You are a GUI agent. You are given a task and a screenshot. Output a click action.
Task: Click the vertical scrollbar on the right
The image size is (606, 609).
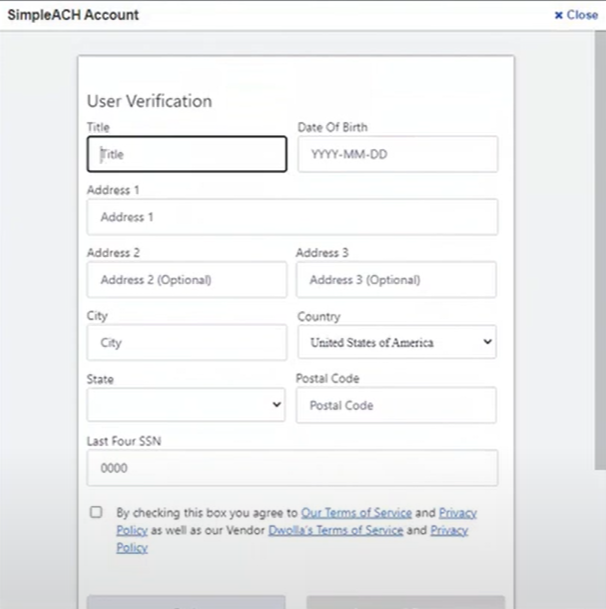coord(600,251)
